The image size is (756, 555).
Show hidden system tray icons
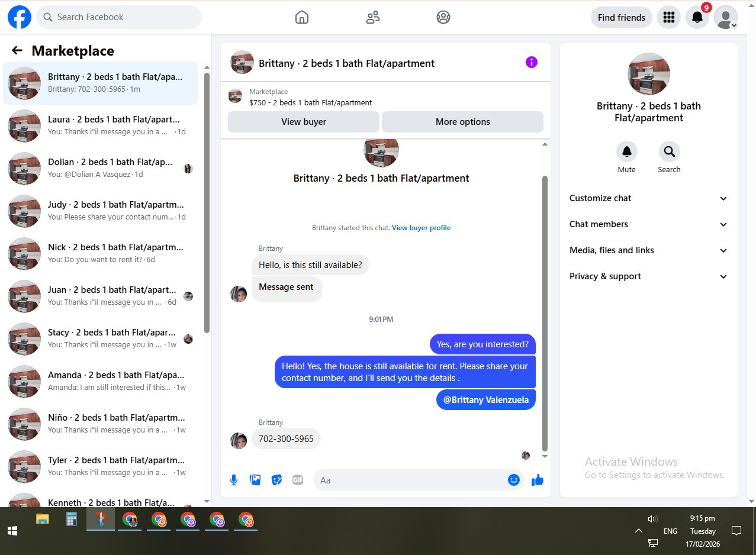[638, 531]
